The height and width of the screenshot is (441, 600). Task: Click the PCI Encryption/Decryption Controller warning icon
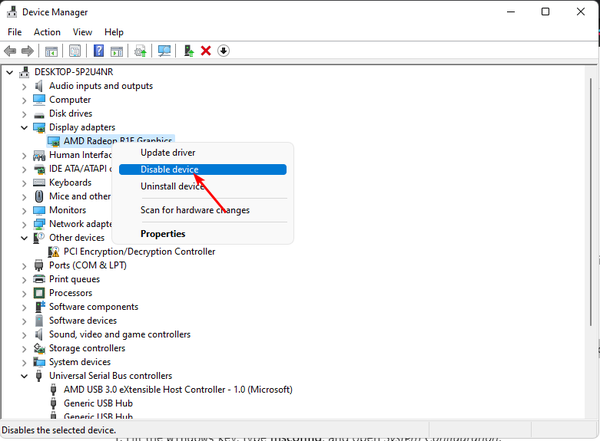coord(54,252)
